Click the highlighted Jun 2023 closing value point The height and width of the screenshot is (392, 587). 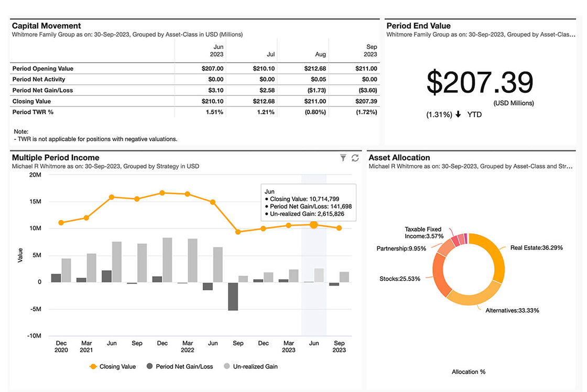[314, 224]
